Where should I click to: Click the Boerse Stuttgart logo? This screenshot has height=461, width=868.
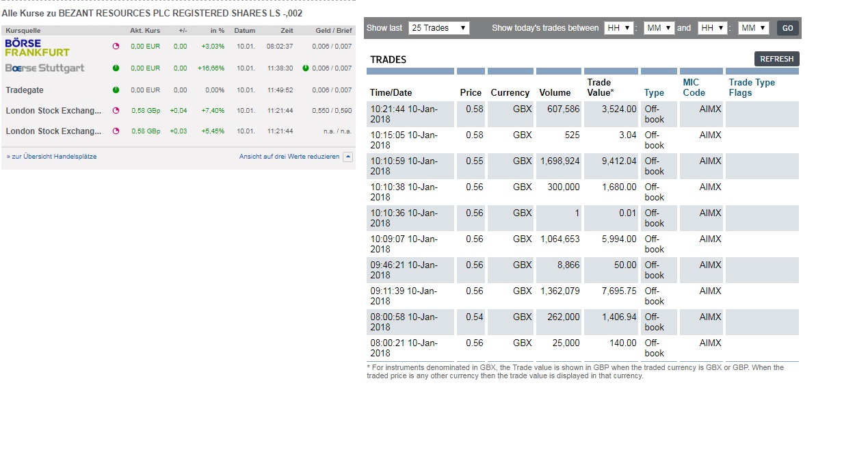(45, 68)
